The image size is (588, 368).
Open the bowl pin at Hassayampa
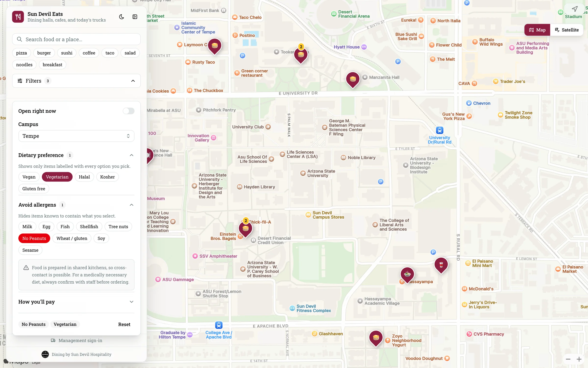coord(407,275)
